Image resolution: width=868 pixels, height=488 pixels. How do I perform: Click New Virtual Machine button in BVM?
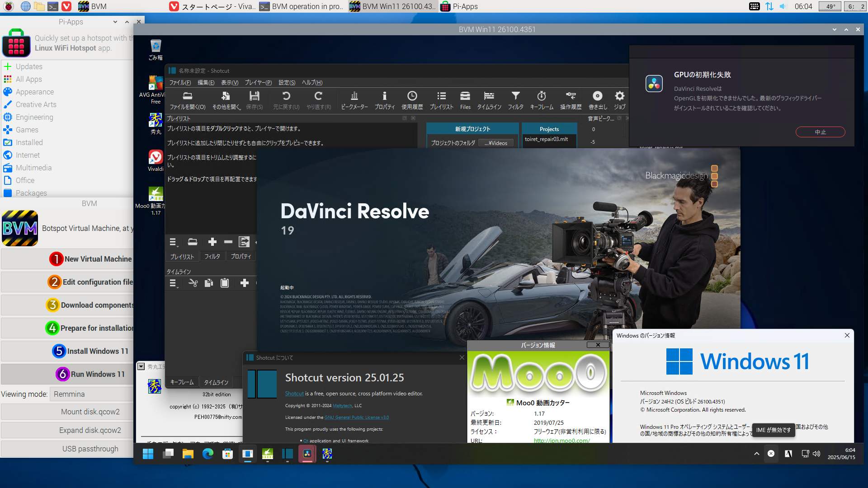pos(67,259)
